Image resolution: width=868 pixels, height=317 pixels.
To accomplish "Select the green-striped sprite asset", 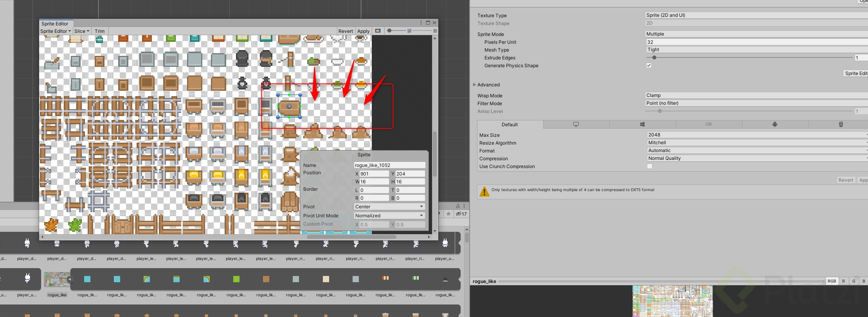I will 416,278.
